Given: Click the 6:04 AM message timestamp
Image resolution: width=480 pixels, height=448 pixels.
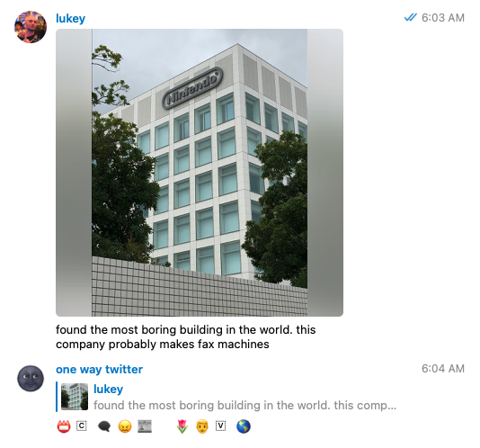Looking at the screenshot, I should click(x=443, y=369).
